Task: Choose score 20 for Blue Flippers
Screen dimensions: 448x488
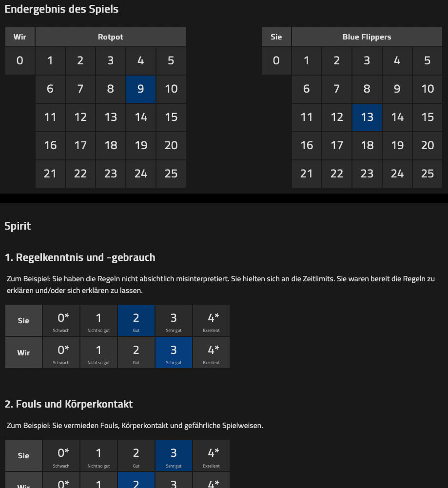Action: (428, 145)
